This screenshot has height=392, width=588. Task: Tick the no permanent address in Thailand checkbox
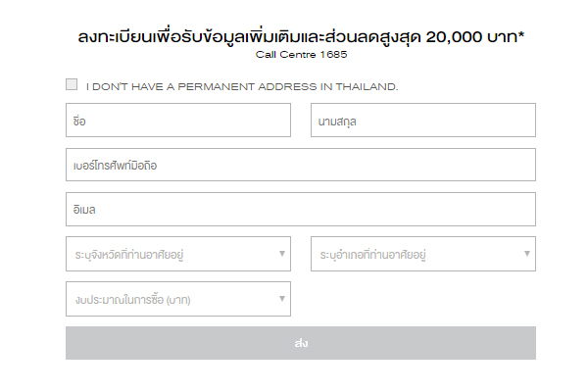pos(72,85)
